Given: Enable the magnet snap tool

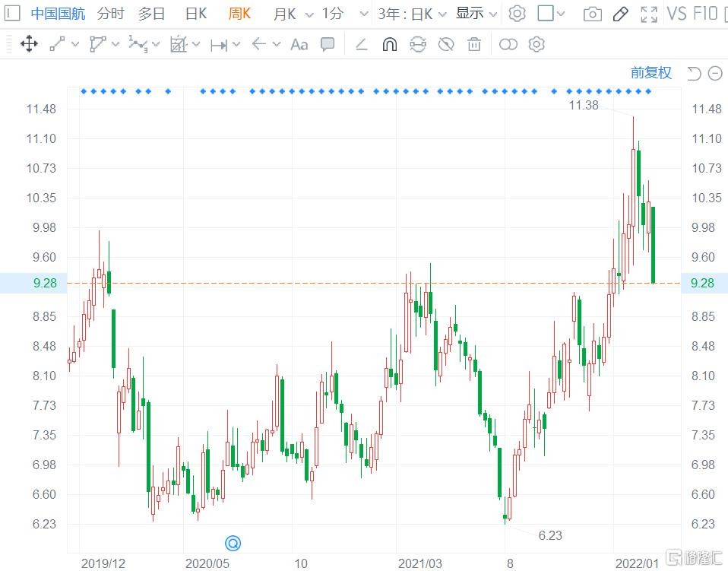Looking at the screenshot, I should [389, 44].
